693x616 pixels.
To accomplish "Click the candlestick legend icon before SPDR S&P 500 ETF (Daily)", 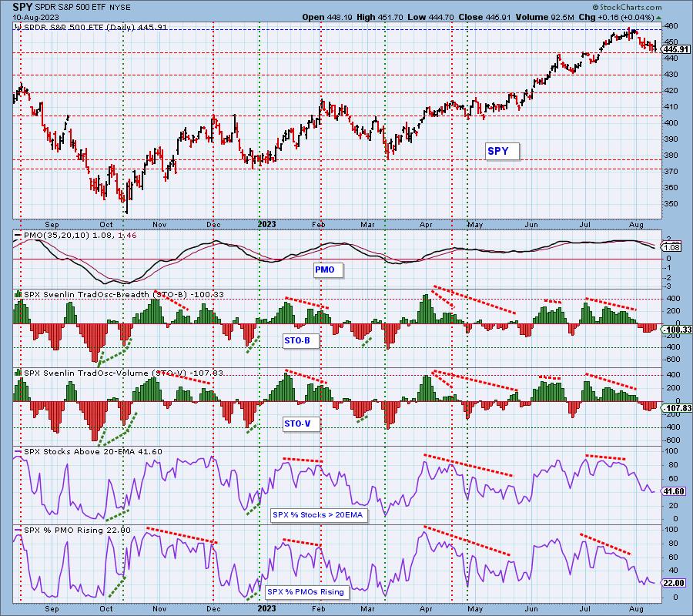I will coord(18,27).
